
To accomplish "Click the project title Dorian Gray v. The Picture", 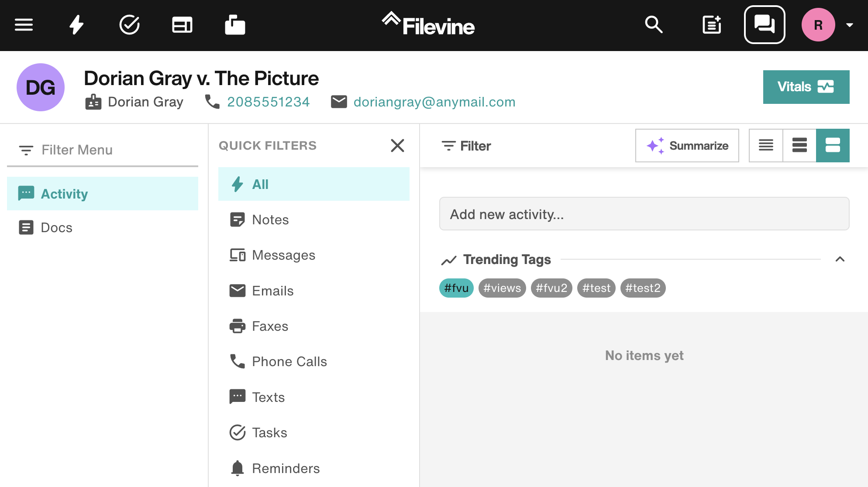I will tap(201, 79).
